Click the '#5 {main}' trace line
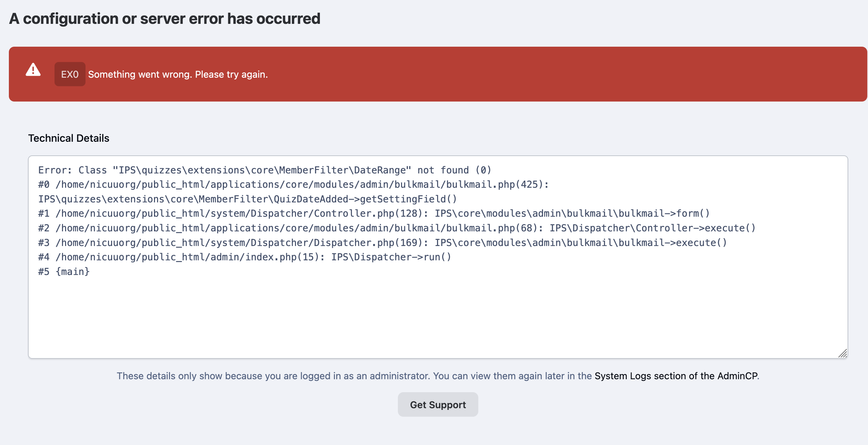Screen dimensions: 868x445 64,272
